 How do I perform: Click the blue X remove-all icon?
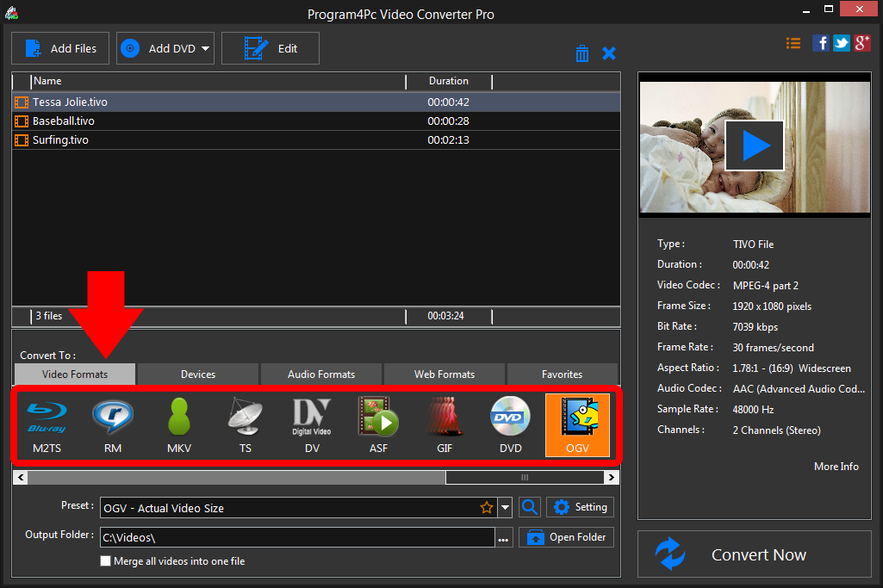coord(609,53)
